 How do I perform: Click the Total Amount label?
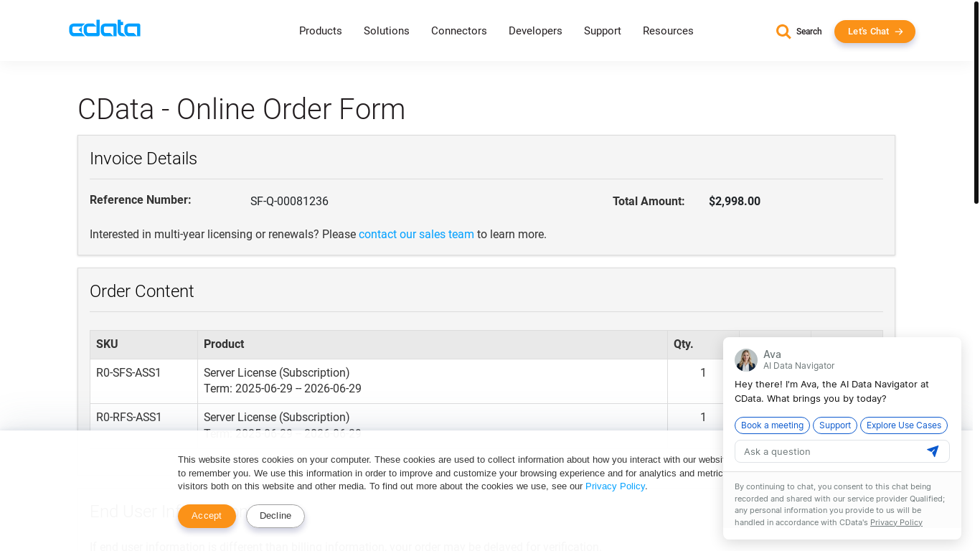tap(649, 202)
